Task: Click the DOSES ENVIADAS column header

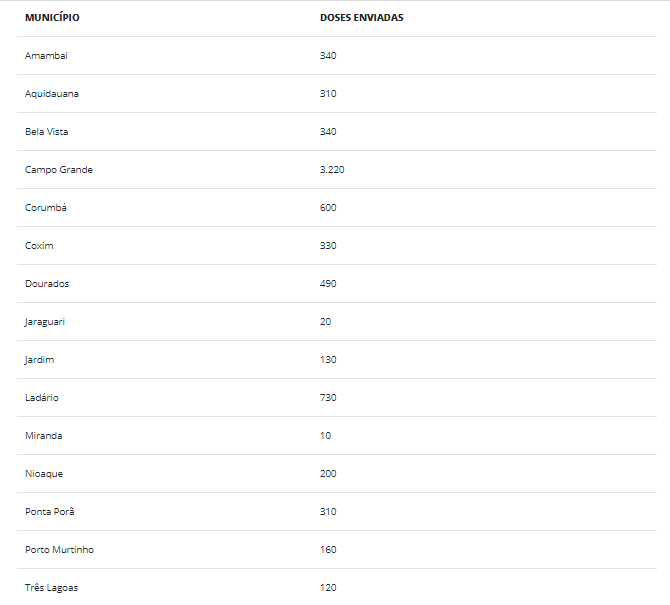Action: click(361, 18)
